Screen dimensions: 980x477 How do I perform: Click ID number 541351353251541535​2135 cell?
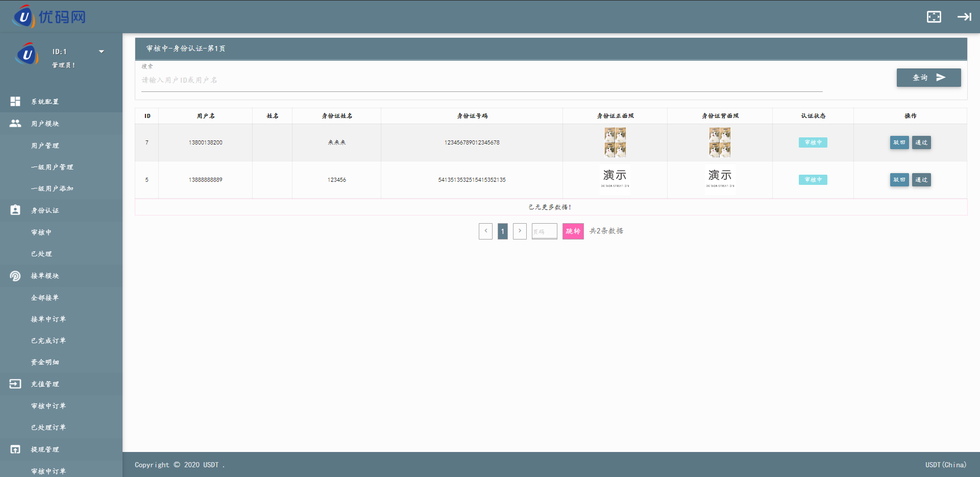[x=472, y=180]
